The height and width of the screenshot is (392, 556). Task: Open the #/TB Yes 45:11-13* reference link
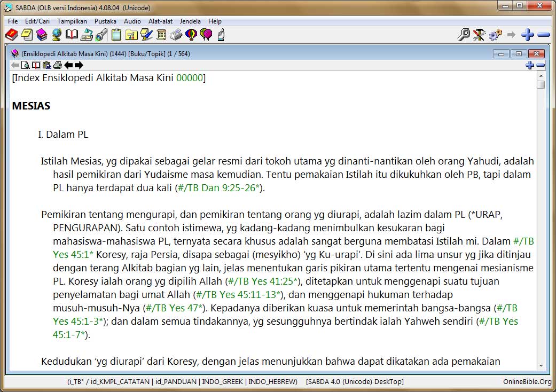(238, 294)
